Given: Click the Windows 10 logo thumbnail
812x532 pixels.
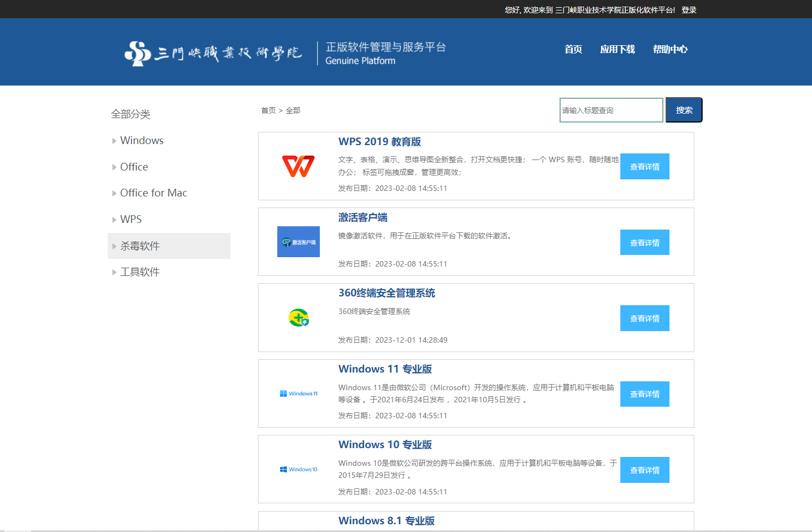Looking at the screenshot, I should (x=298, y=470).
